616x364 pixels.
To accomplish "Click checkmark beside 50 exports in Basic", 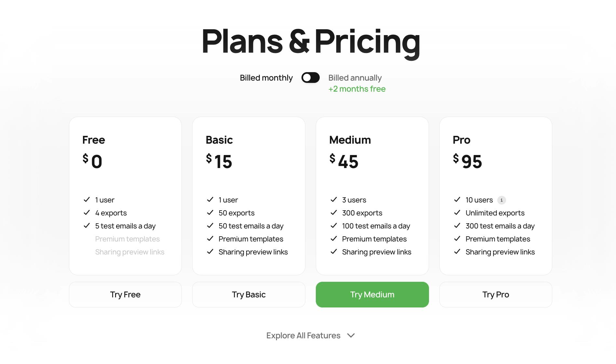I will pyautogui.click(x=210, y=213).
